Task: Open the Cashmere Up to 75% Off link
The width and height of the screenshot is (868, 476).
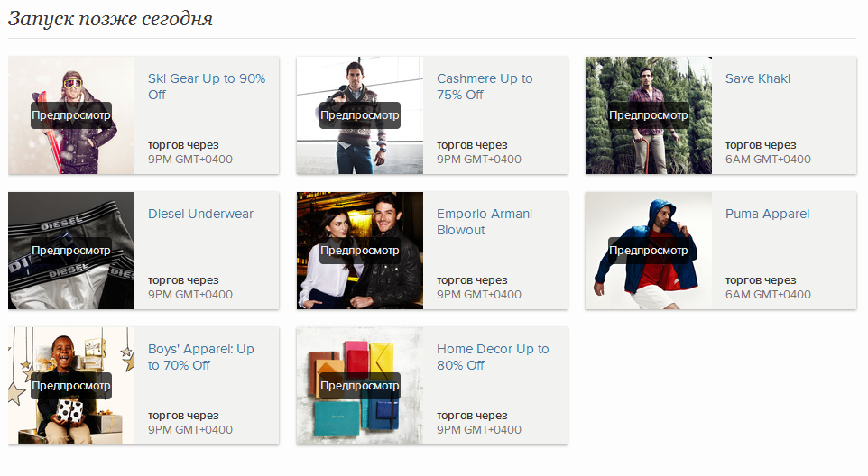Action: coord(485,87)
